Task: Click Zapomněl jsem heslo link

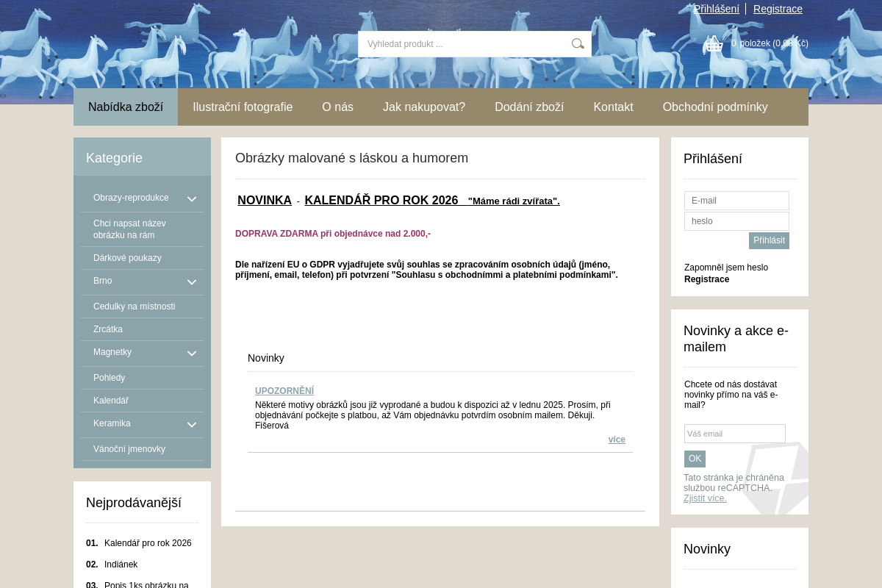Action: pyautogui.click(x=726, y=268)
